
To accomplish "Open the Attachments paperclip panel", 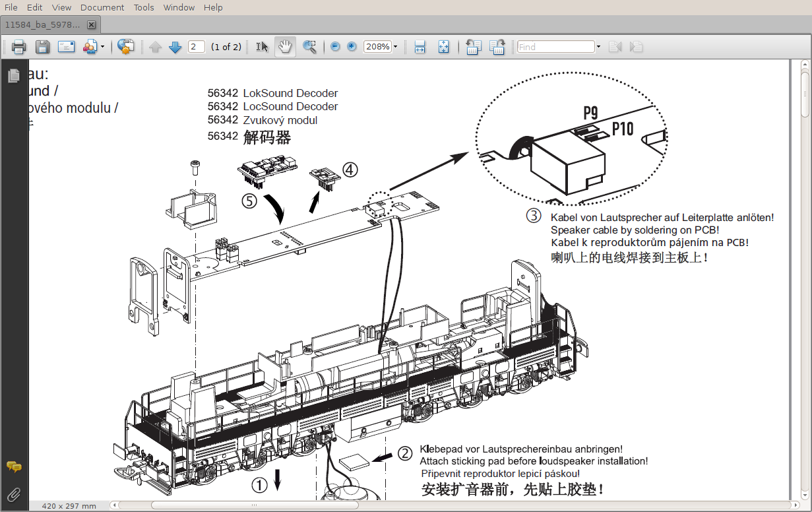I will coord(13,494).
